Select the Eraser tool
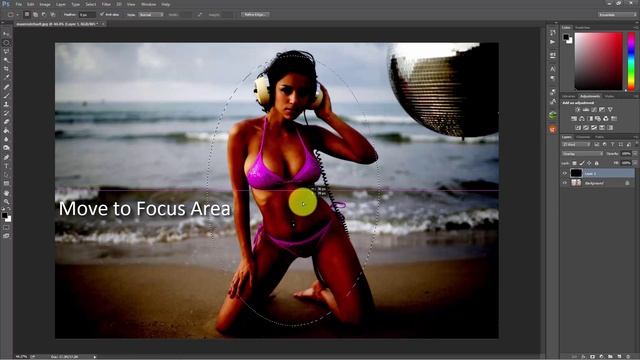The width and height of the screenshot is (640, 360). [6, 122]
